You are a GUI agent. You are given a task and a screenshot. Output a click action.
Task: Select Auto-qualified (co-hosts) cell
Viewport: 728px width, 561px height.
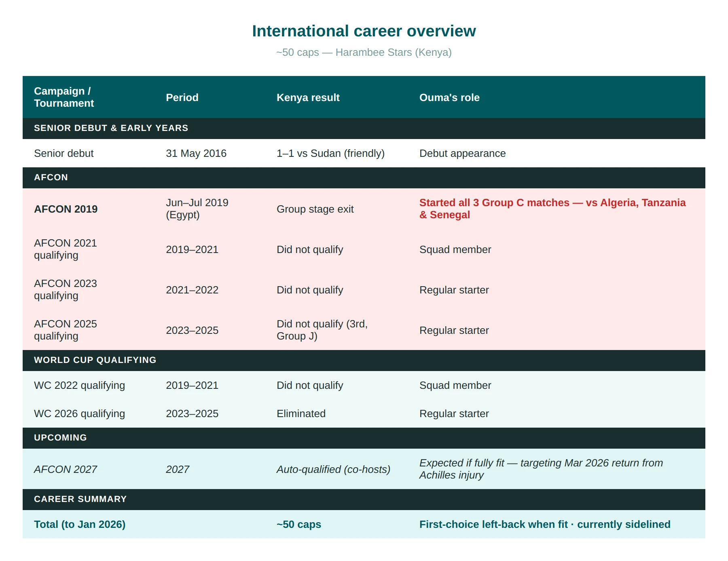click(x=333, y=469)
